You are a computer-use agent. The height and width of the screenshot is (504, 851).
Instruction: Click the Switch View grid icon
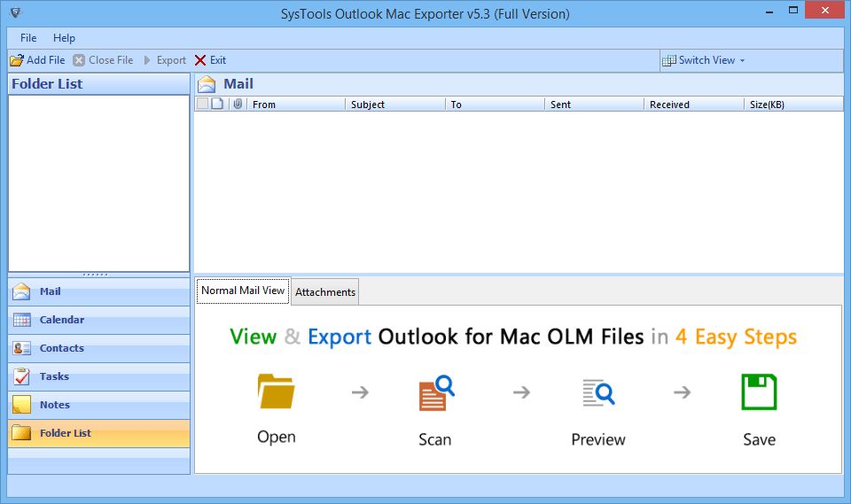pyautogui.click(x=668, y=61)
